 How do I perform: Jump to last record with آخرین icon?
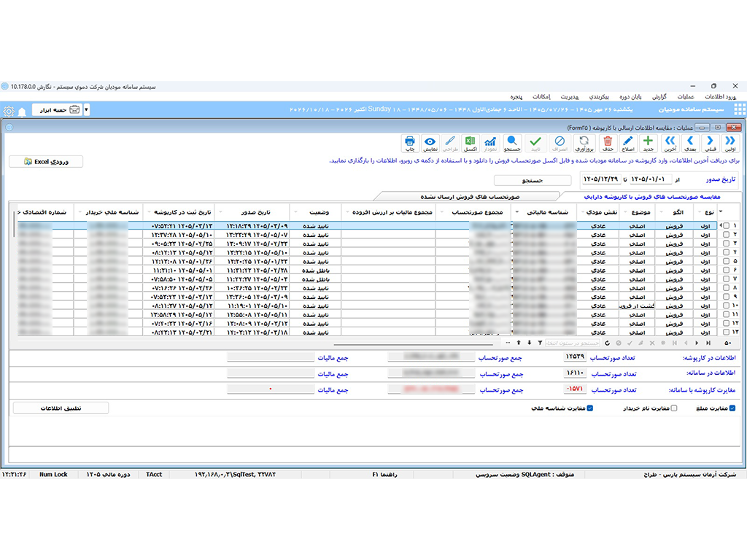pos(670,143)
